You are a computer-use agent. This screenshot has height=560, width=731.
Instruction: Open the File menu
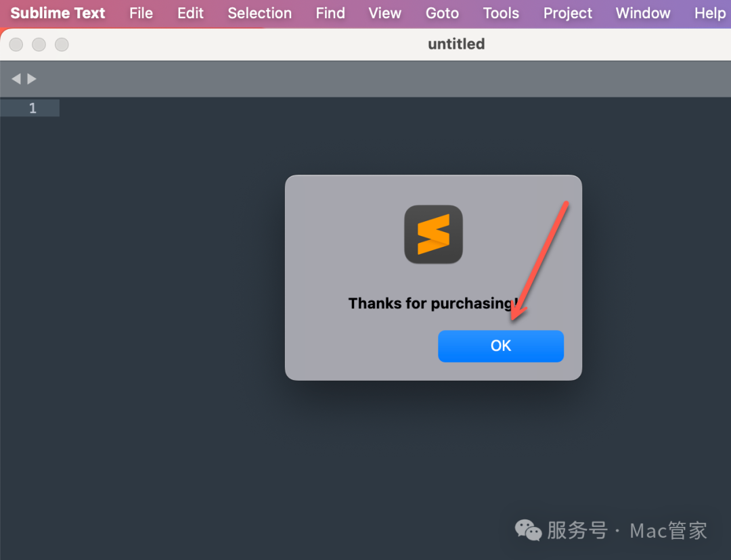[141, 14]
